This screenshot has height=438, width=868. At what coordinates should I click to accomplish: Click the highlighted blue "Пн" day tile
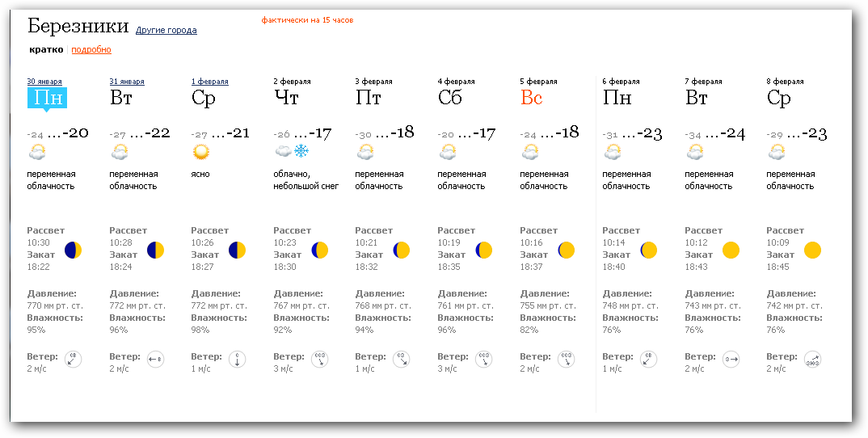click(x=46, y=99)
